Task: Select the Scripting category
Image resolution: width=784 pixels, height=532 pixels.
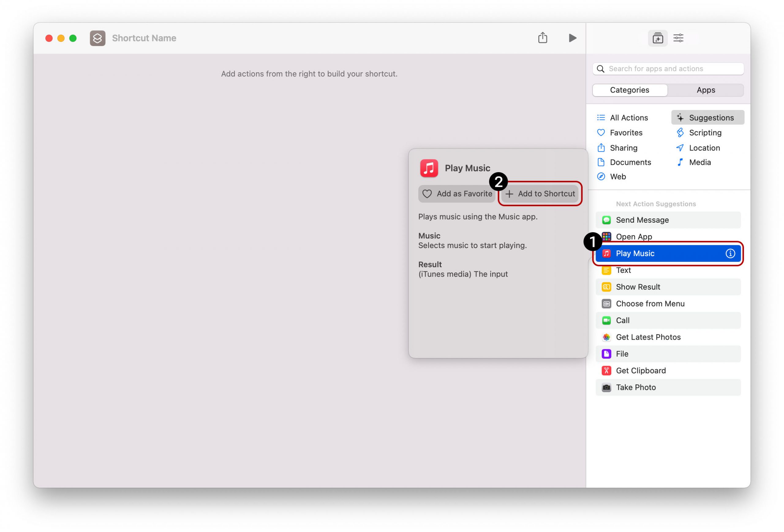Action: (705, 133)
